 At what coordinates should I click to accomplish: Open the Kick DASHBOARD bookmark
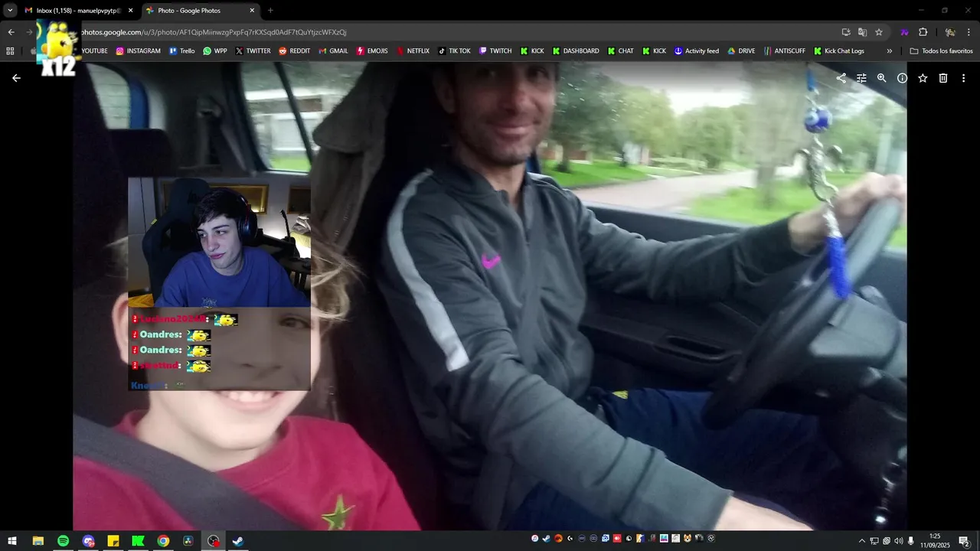tap(576, 51)
